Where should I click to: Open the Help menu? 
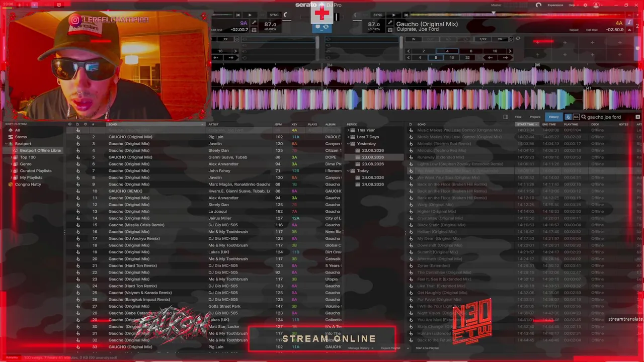(x=573, y=5)
